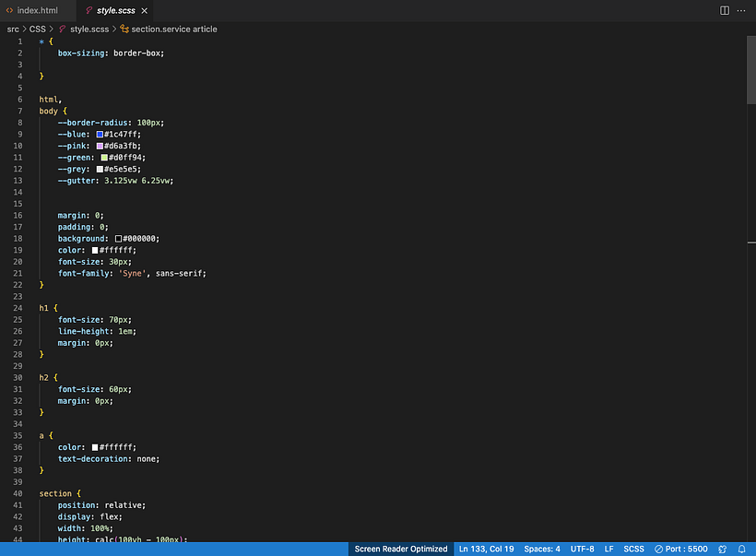This screenshot has width=756, height=556.
Task: Split the editor using the top-right icon
Action: point(725,9)
